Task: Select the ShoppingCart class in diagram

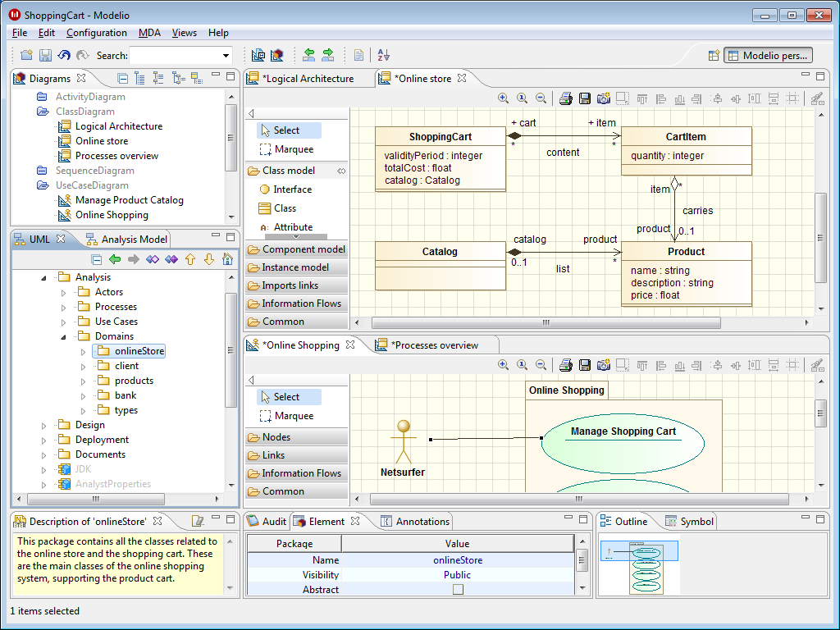Action: click(x=441, y=159)
